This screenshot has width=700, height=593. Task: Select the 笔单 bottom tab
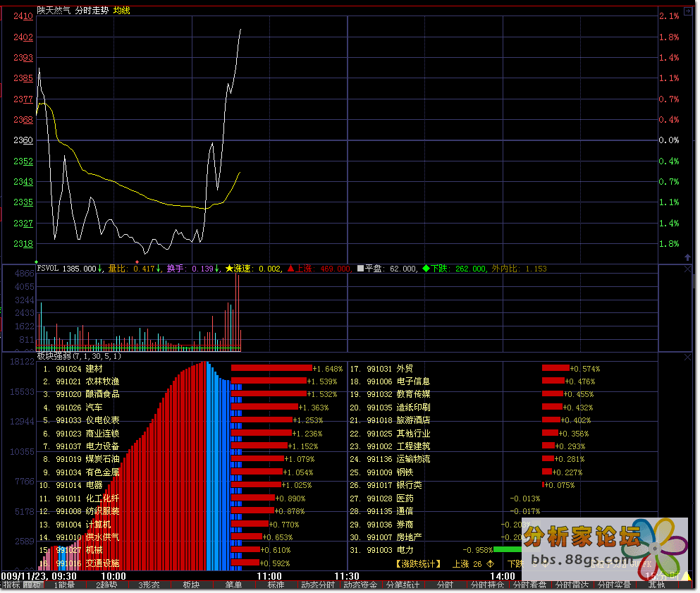tap(234, 585)
